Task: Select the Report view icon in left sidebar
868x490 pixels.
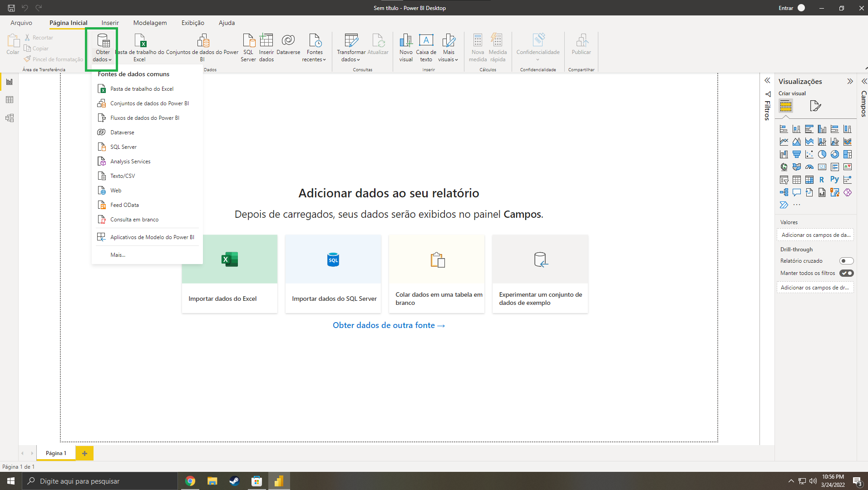Action: click(10, 82)
